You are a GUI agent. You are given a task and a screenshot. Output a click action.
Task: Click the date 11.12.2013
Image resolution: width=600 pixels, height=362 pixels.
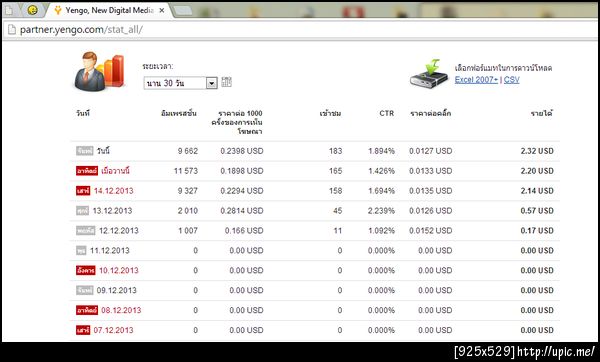coord(110,250)
